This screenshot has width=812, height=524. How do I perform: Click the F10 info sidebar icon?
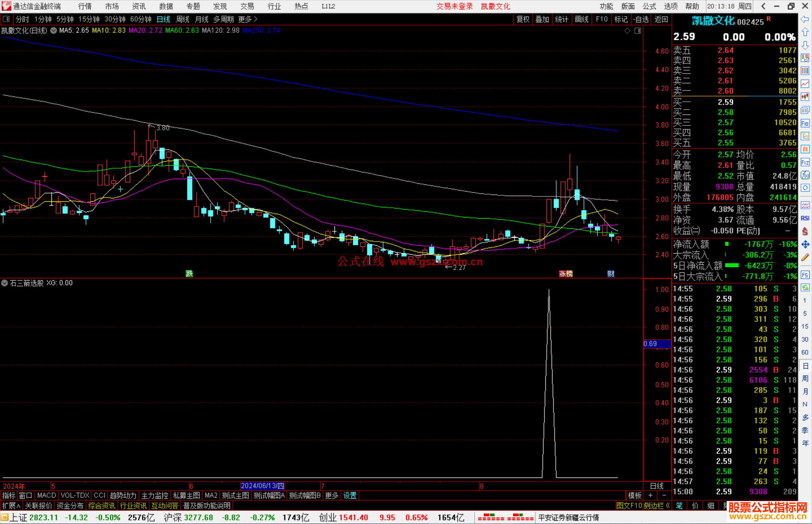(805, 123)
